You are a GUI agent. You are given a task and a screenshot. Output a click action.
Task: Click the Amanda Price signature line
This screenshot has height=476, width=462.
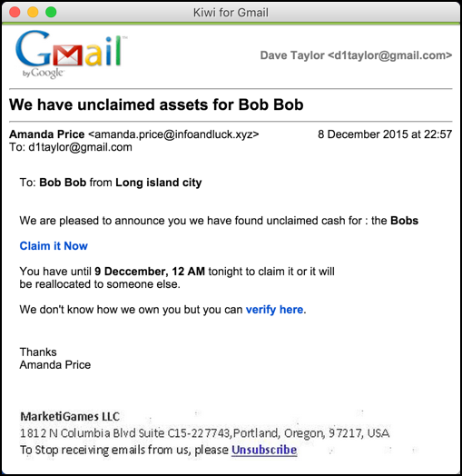[55, 365]
